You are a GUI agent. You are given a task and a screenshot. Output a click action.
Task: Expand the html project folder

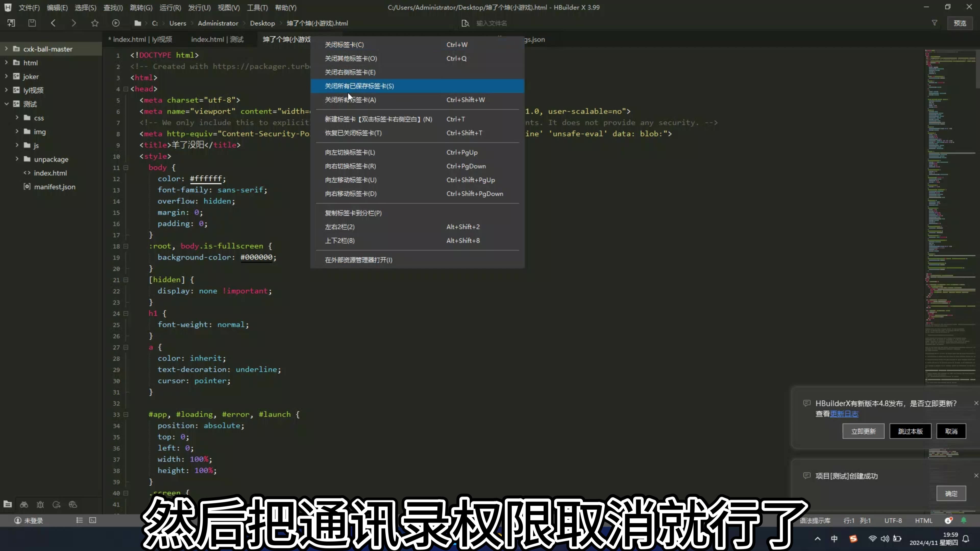(x=6, y=62)
